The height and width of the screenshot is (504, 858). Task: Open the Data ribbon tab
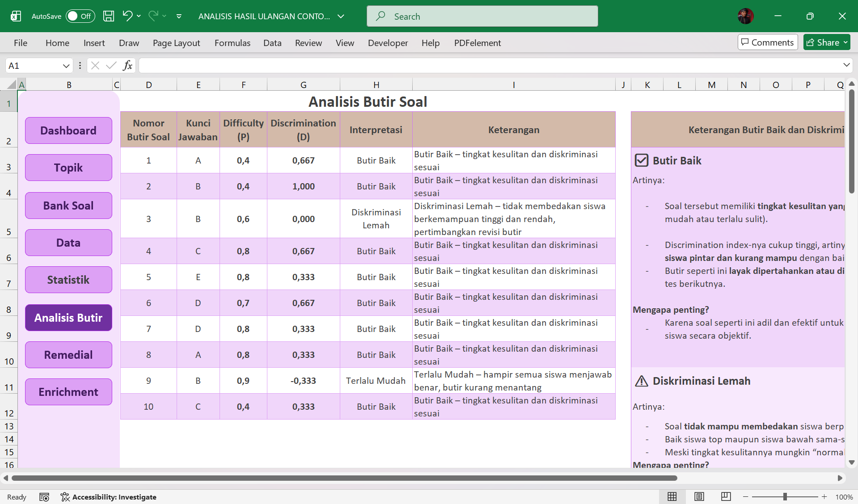tap(272, 43)
